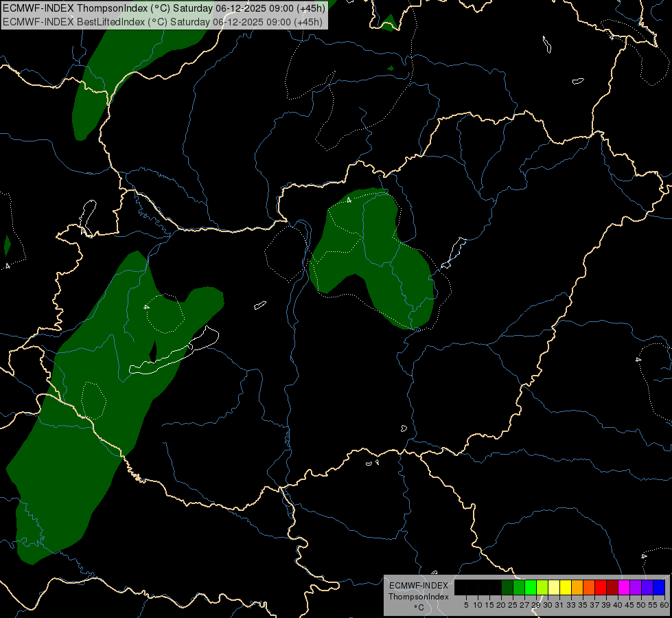Pick the bright green 27–29 legend swatch

(x=531, y=587)
